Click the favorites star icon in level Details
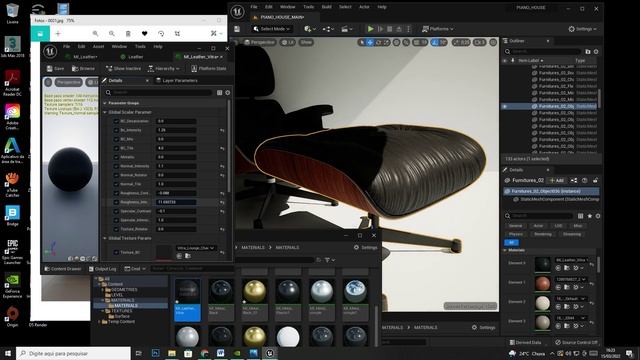Image resolution: width=640 pixels, height=360 pixels. [x=589, y=216]
